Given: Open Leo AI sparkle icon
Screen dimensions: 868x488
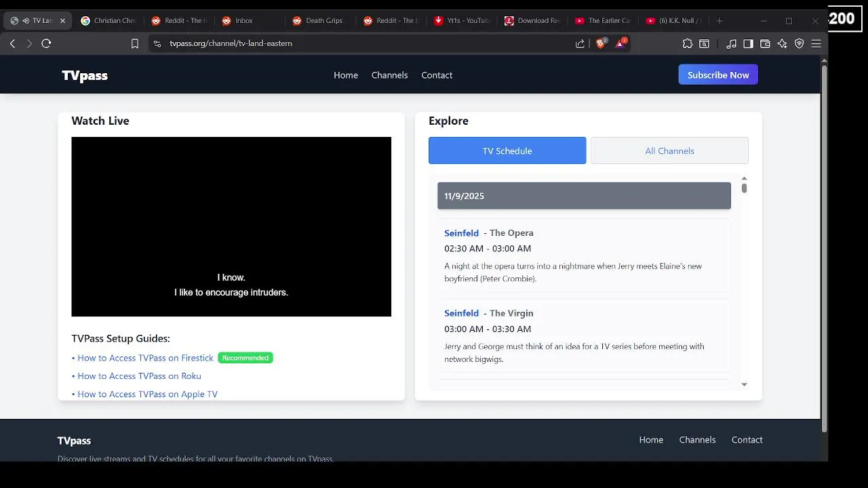Looking at the screenshot, I should [x=782, y=43].
